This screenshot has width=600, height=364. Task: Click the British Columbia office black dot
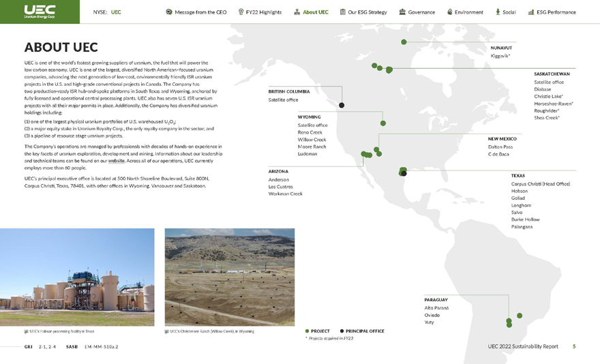click(x=342, y=105)
